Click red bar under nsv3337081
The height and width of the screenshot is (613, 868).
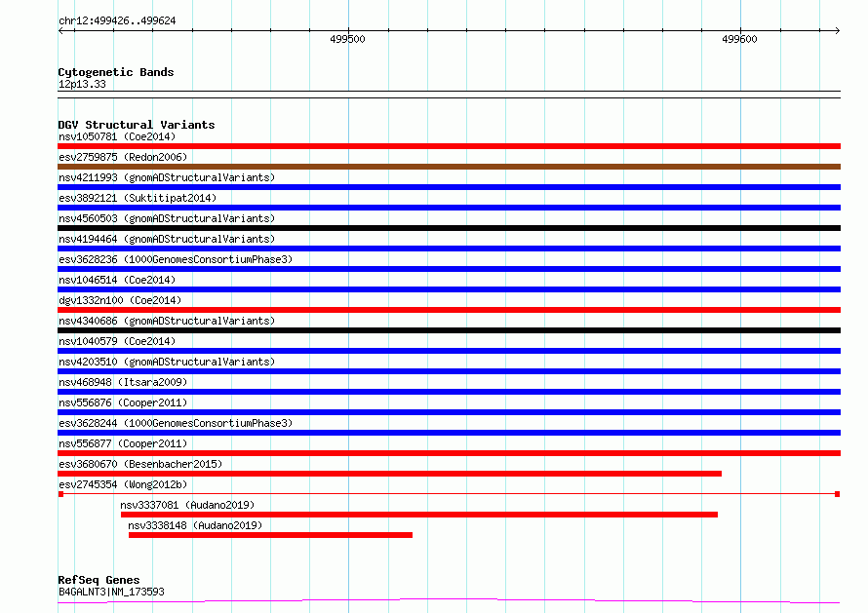419,515
